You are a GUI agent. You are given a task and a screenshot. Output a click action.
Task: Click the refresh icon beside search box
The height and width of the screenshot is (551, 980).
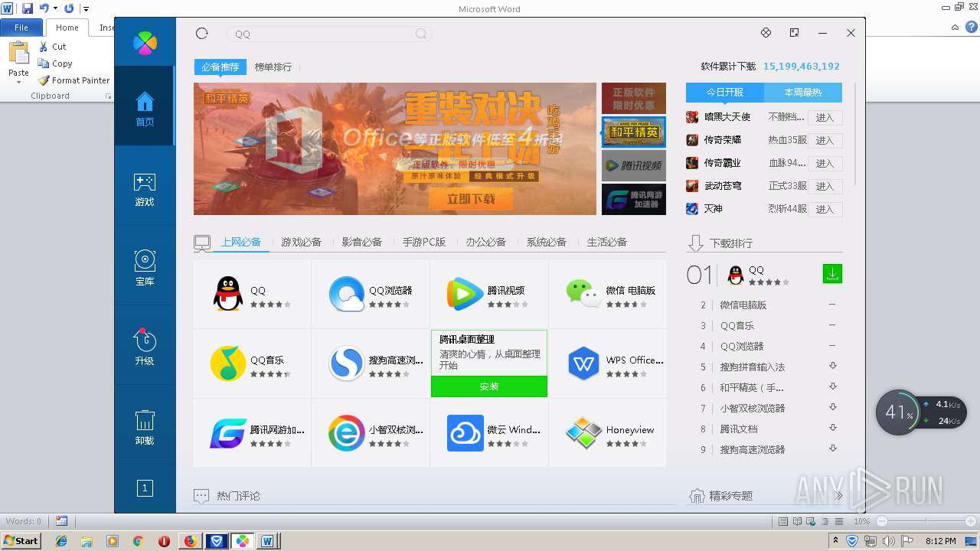pyautogui.click(x=202, y=33)
